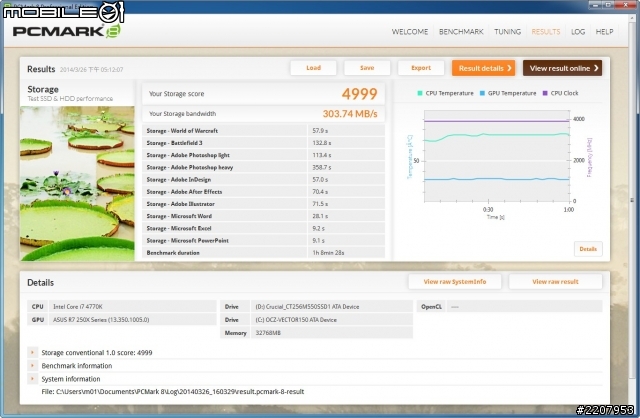640x418 pixels.
Task: Click the Intel Core i7 4770K value
Action: pyautogui.click(x=78, y=307)
